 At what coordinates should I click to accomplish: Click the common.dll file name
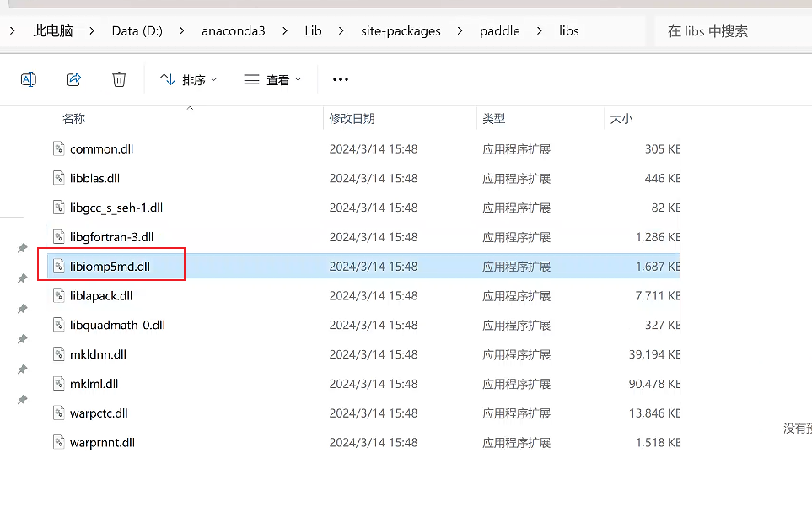click(101, 149)
